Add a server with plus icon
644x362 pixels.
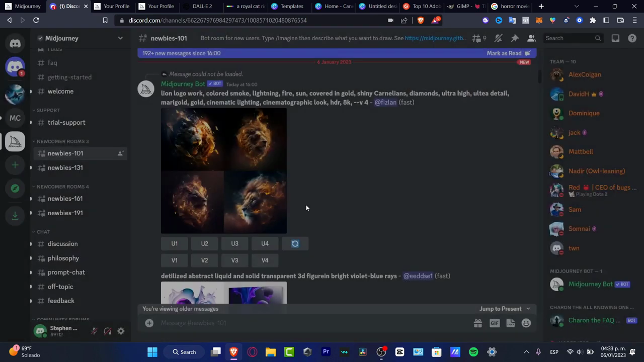click(15, 165)
